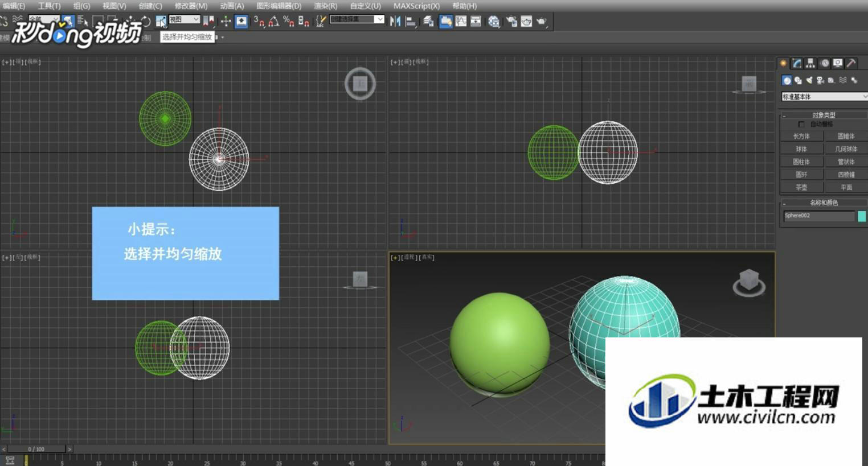
Task: Click the Render Production teapot icon
Action: (x=541, y=22)
